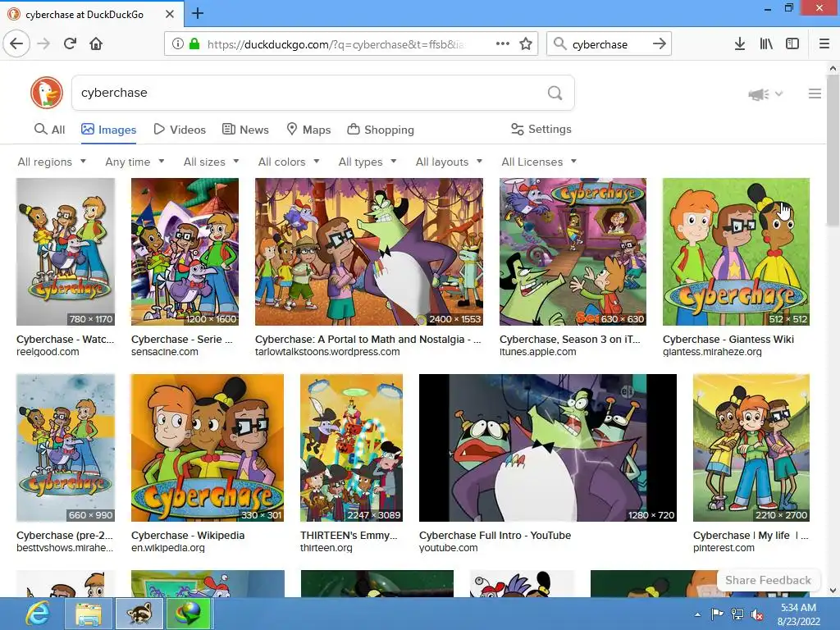Open page actions three-dots menu
The height and width of the screenshot is (630, 840).
click(x=503, y=43)
